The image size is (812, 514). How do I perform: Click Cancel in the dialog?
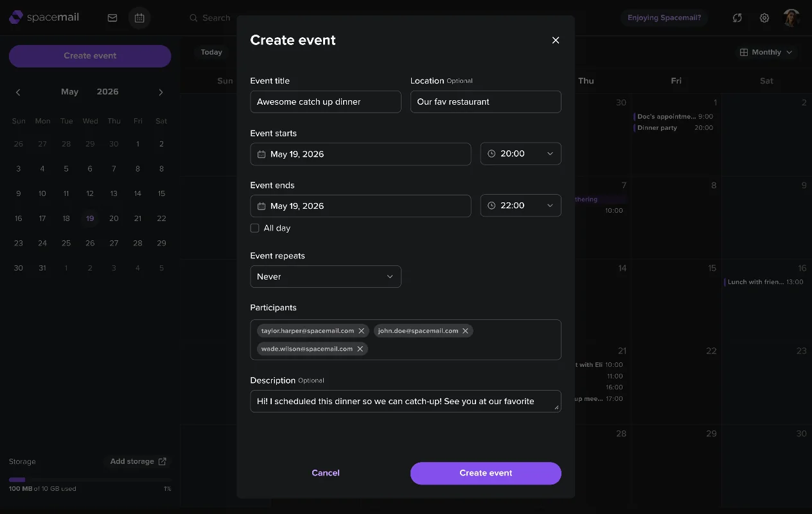click(326, 473)
